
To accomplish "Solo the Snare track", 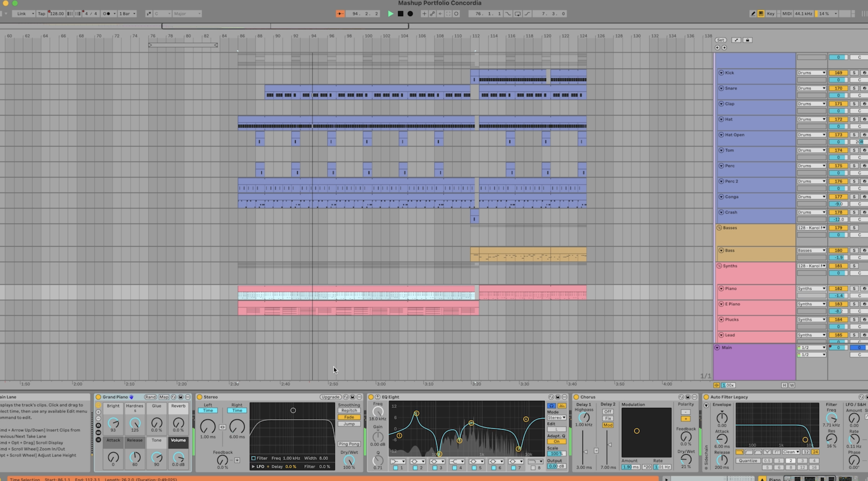I will click(854, 88).
